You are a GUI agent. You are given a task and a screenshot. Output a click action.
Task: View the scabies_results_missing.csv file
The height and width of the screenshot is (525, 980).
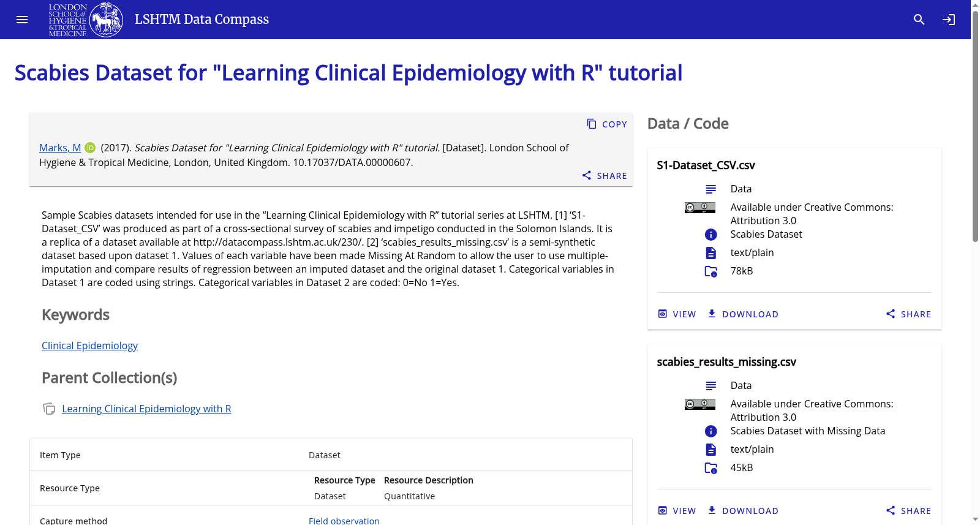pyautogui.click(x=677, y=511)
